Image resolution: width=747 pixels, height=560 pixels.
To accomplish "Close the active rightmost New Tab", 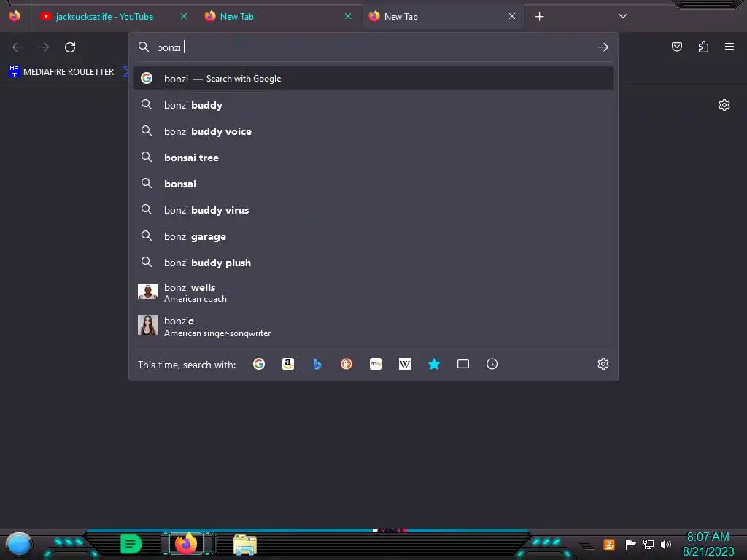I will tap(512, 16).
